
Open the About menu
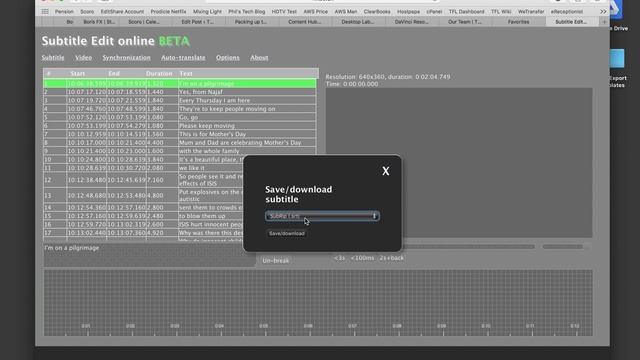[x=259, y=58]
